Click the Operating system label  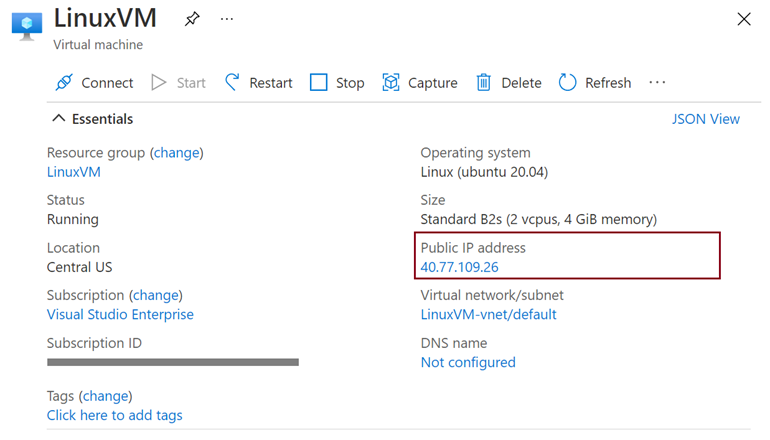475,153
